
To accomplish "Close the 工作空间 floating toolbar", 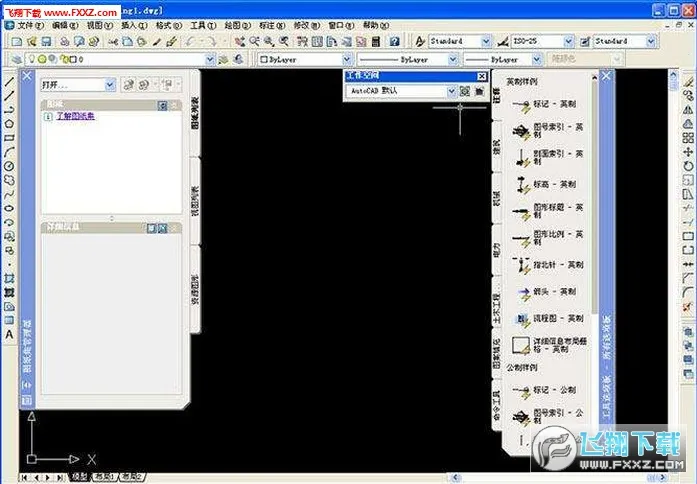I will tap(481, 76).
